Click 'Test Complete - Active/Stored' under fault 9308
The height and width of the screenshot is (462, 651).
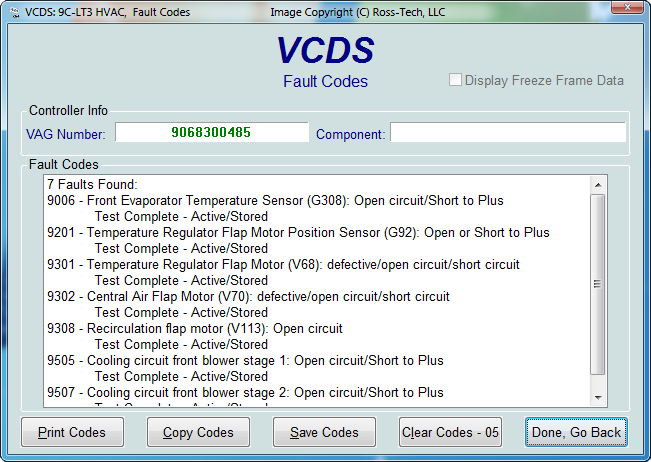181,344
